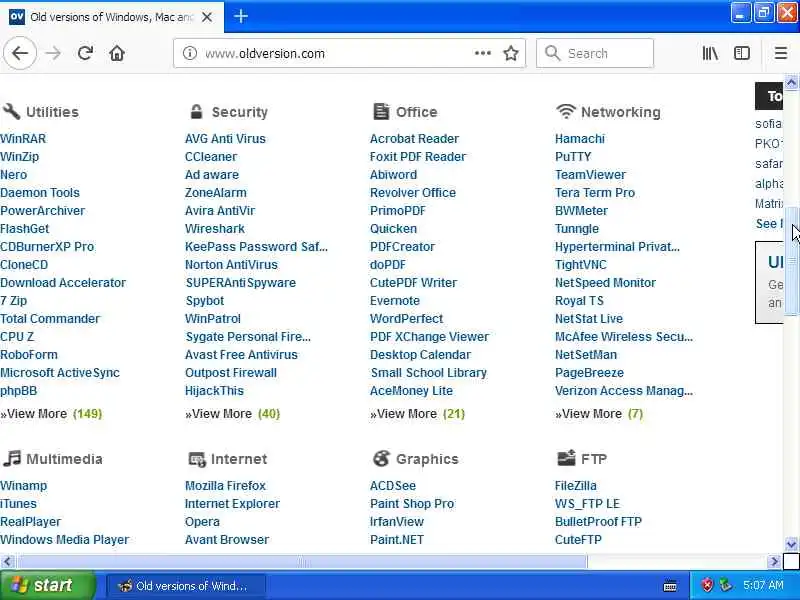The image size is (800, 600).
Task: Open the HijackThis link
Action: 214,390
